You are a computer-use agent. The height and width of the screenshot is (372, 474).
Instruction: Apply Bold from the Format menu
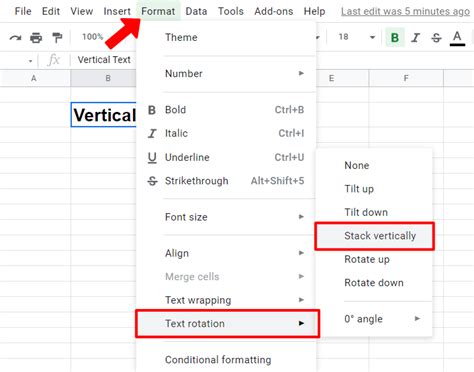[226, 110]
